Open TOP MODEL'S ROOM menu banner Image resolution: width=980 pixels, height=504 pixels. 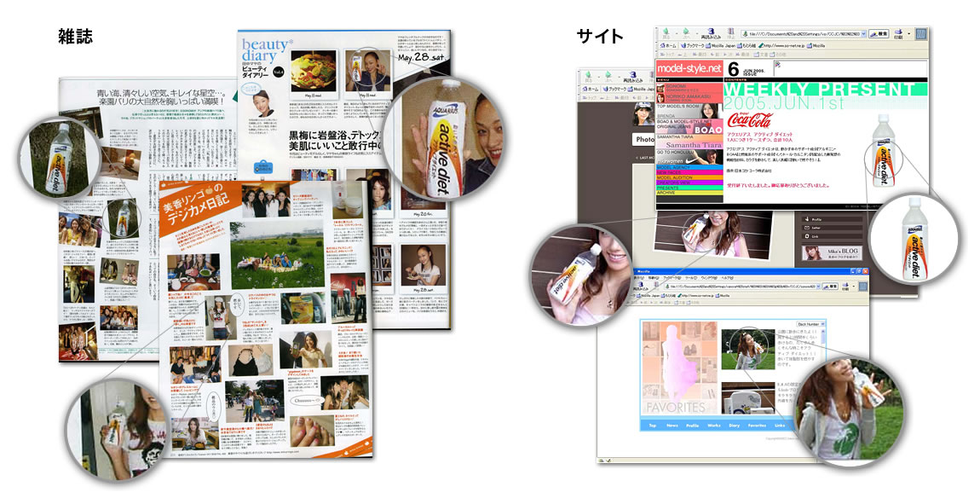(x=689, y=111)
